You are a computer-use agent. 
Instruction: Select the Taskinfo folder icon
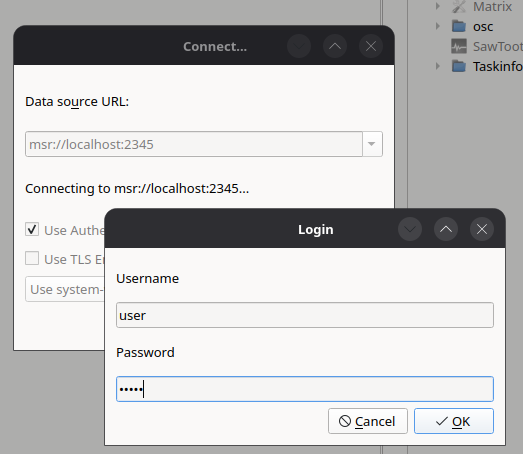click(x=459, y=66)
